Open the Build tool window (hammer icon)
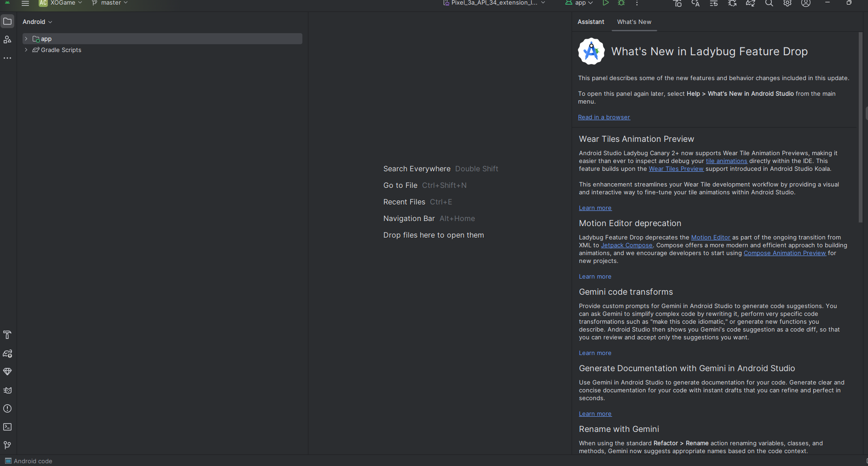Image resolution: width=868 pixels, height=466 pixels. click(x=7, y=335)
